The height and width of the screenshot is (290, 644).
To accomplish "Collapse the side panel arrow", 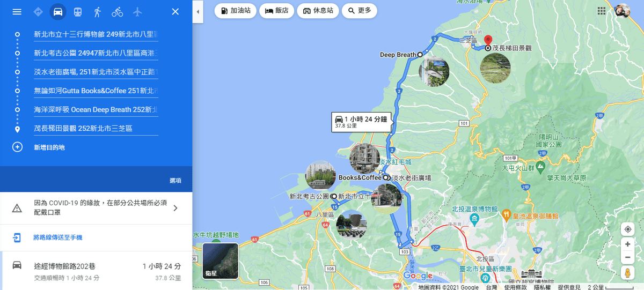I will [x=197, y=12].
